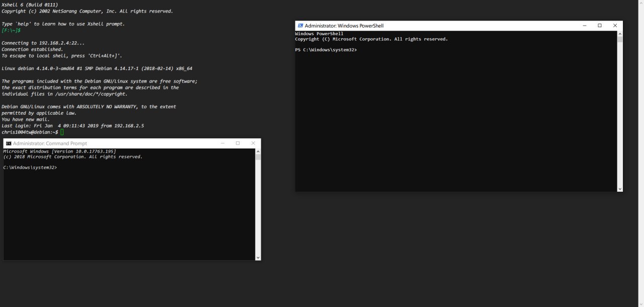The height and width of the screenshot is (307, 644).
Task: Maximize the Administrator: Command Prompt window
Action: click(x=237, y=143)
